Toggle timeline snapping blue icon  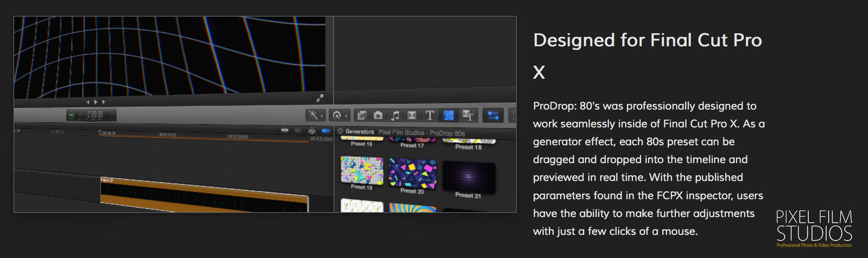pyautogui.click(x=326, y=131)
